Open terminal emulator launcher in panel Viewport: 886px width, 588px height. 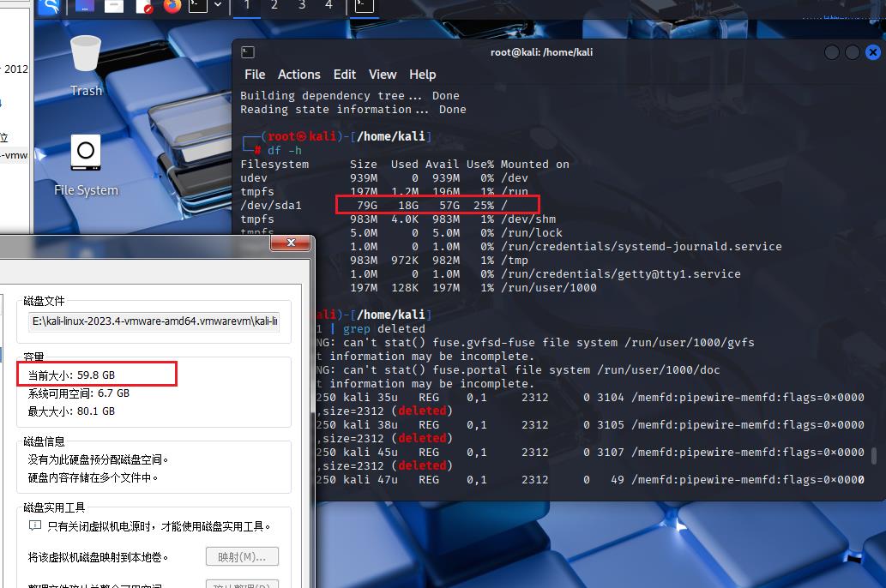point(198,6)
